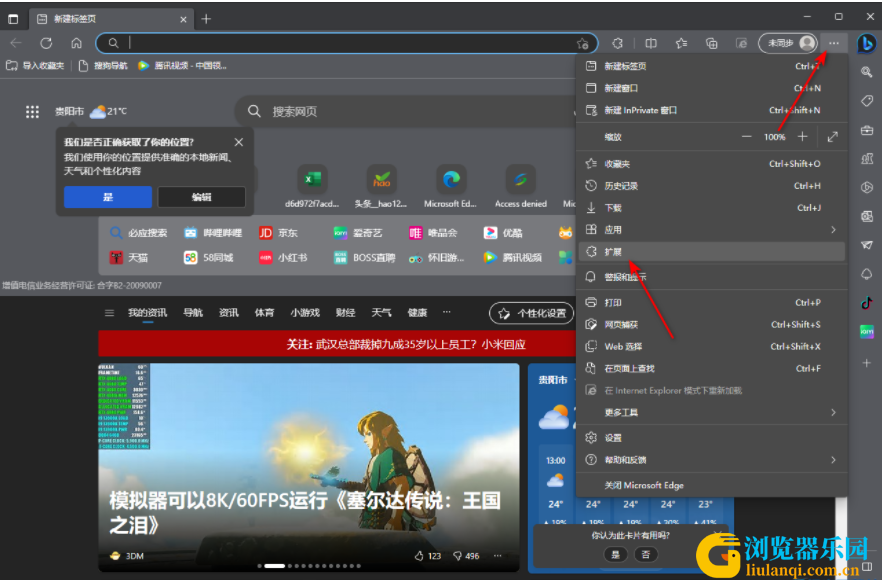This screenshot has height=580, width=882.
Task: Like the Zelda news story (123)
Action: (x=428, y=556)
